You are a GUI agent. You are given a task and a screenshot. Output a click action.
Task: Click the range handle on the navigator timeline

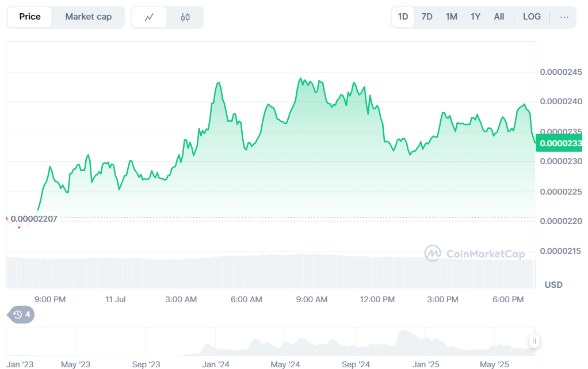(x=534, y=341)
